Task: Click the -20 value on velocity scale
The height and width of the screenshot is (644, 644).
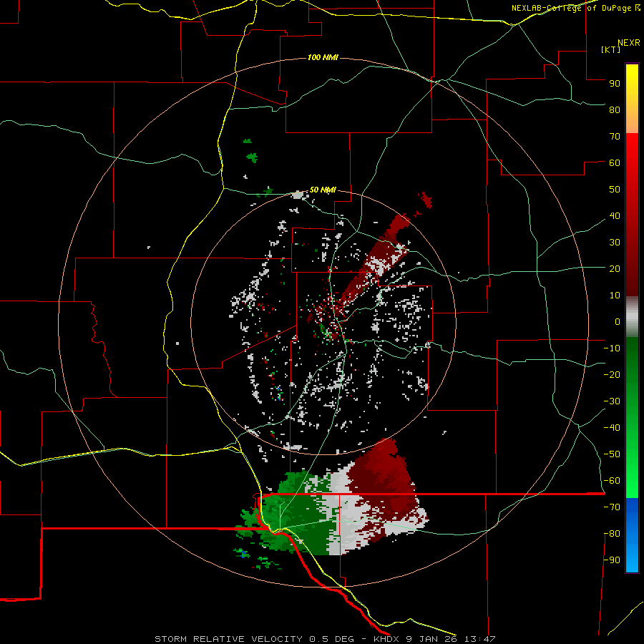Action: (612, 374)
